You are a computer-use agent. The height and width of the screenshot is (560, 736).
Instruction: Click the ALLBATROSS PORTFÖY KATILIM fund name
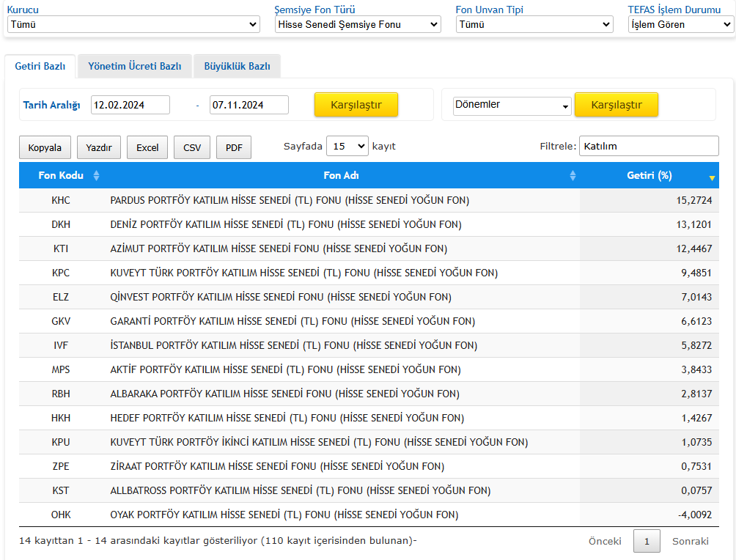(x=301, y=490)
